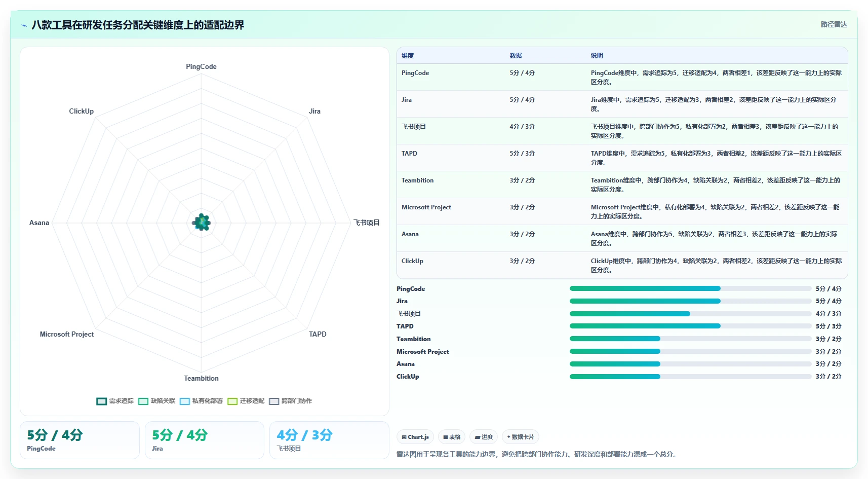The height and width of the screenshot is (479, 868).
Task: Click the PingCode维度中 description in the table
Action: point(716,78)
